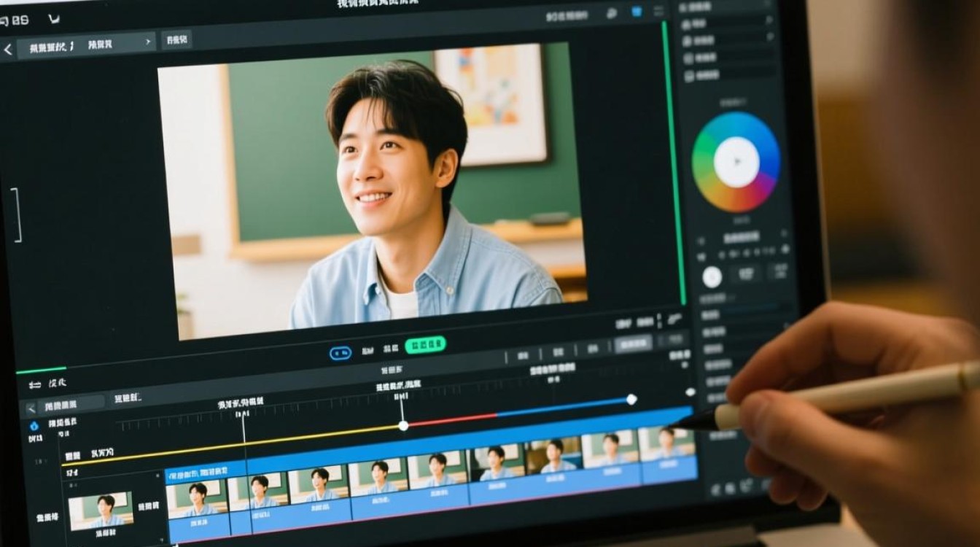
Task: Click the white keyframe handle on the timeline curve
Action: (403, 425)
